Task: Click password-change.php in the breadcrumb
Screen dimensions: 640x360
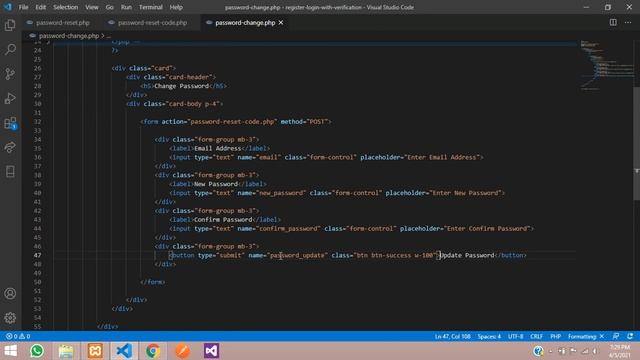Action: (69, 36)
